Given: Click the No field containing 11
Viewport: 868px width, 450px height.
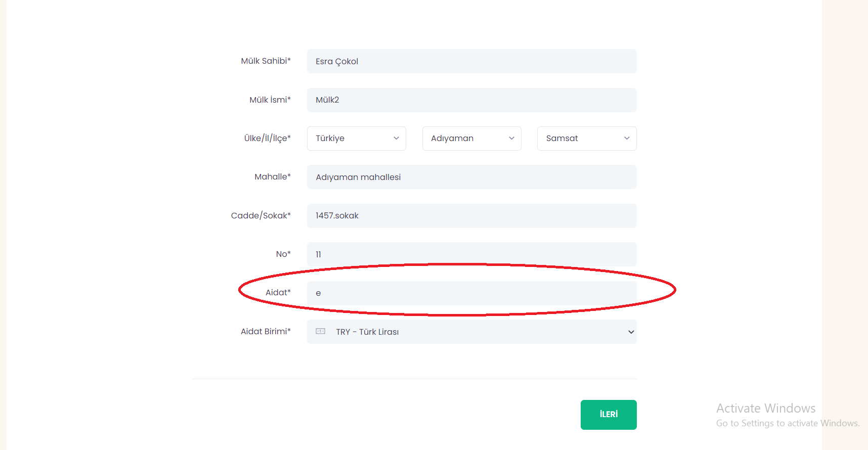Looking at the screenshot, I should [471, 254].
